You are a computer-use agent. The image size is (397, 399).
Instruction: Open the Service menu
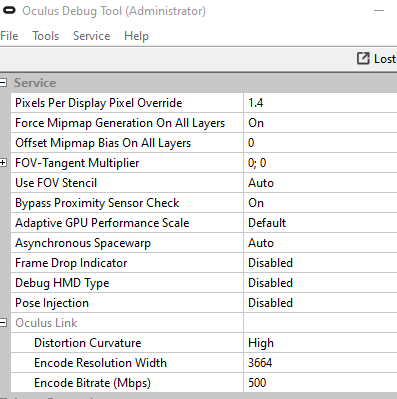pos(92,36)
